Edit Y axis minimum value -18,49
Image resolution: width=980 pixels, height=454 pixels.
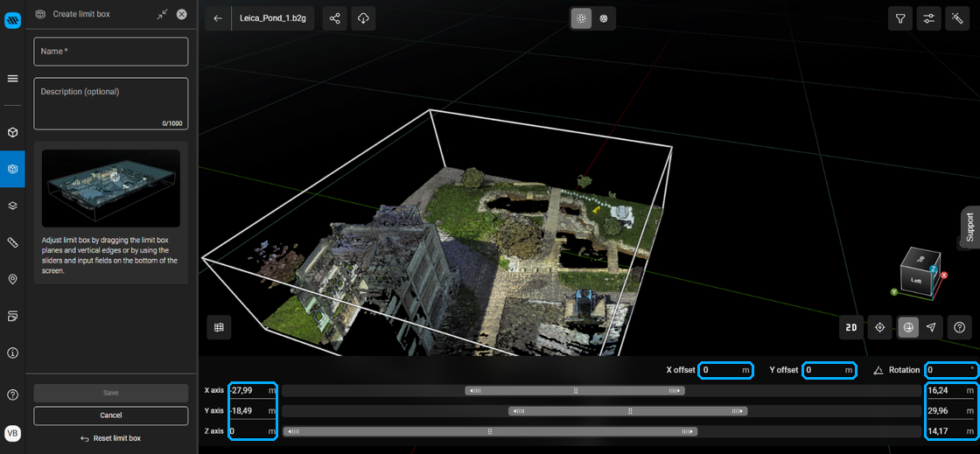(253, 411)
